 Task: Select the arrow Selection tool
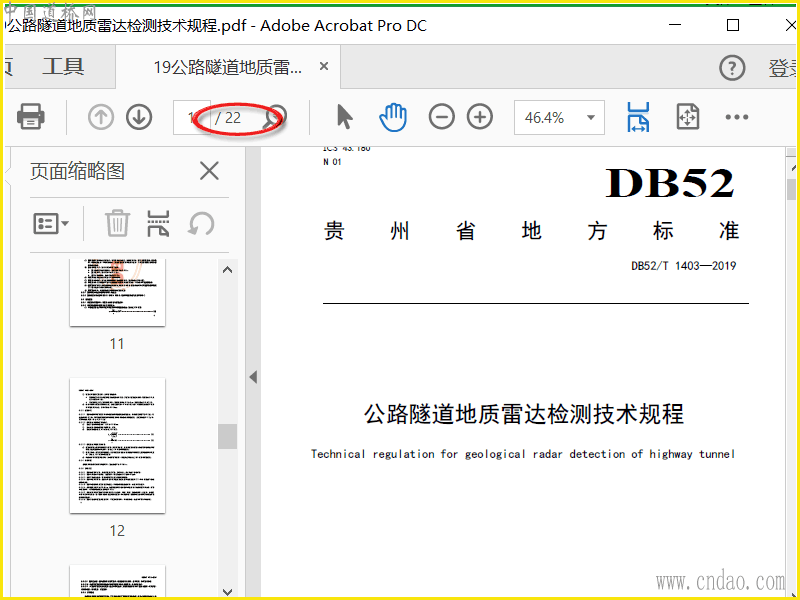point(344,117)
